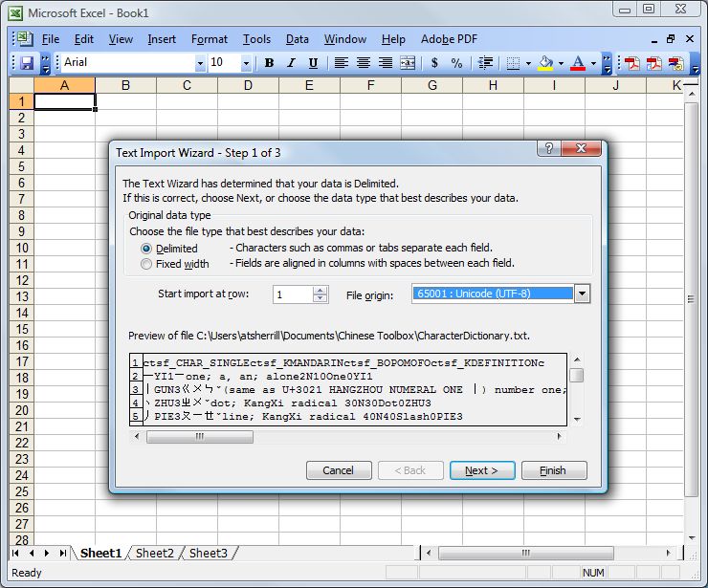Toggle Italic formatting
708x588 pixels.
(x=291, y=63)
